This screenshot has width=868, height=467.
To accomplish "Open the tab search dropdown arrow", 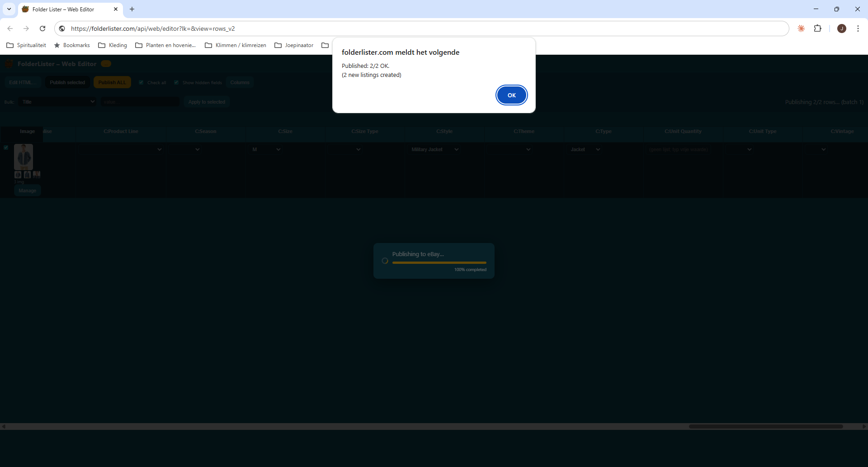I will pos(9,9).
